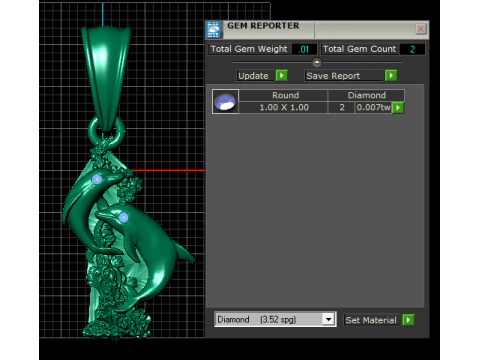Close the Gem Reporter panel
The width and height of the screenshot is (480, 360).
click(x=421, y=29)
